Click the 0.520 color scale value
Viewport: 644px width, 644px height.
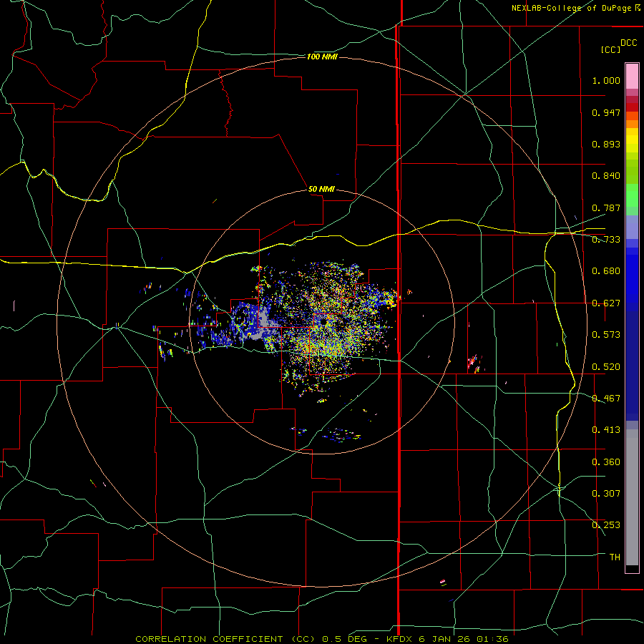coord(606,367)
